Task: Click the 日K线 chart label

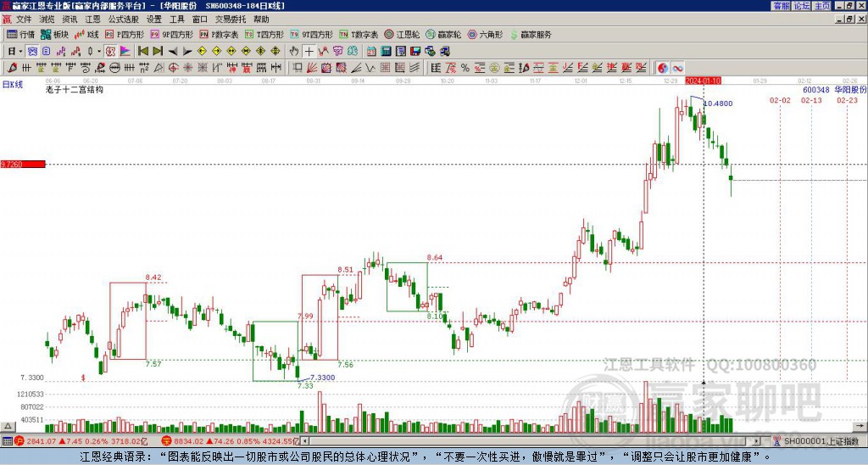Action: tap(13, 85)
